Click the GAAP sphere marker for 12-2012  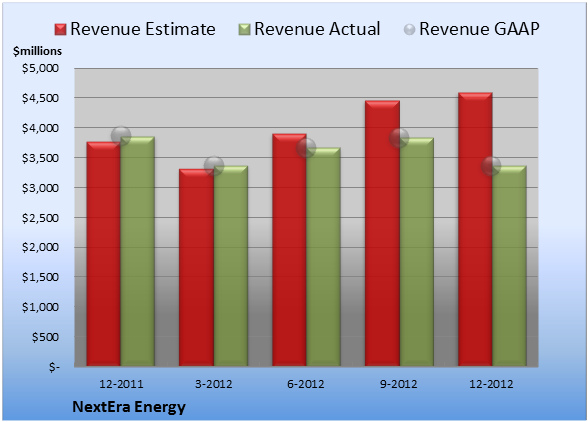pos(491,166)
